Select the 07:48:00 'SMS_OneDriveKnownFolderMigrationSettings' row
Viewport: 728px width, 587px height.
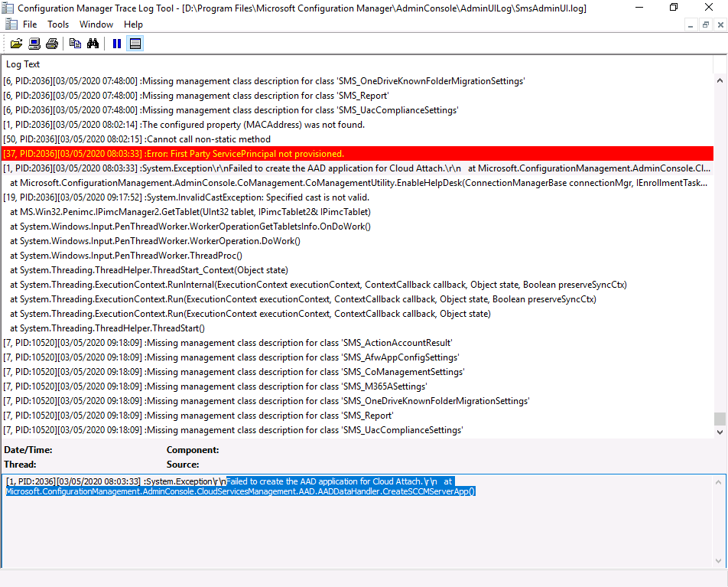[x=358, y=81]
